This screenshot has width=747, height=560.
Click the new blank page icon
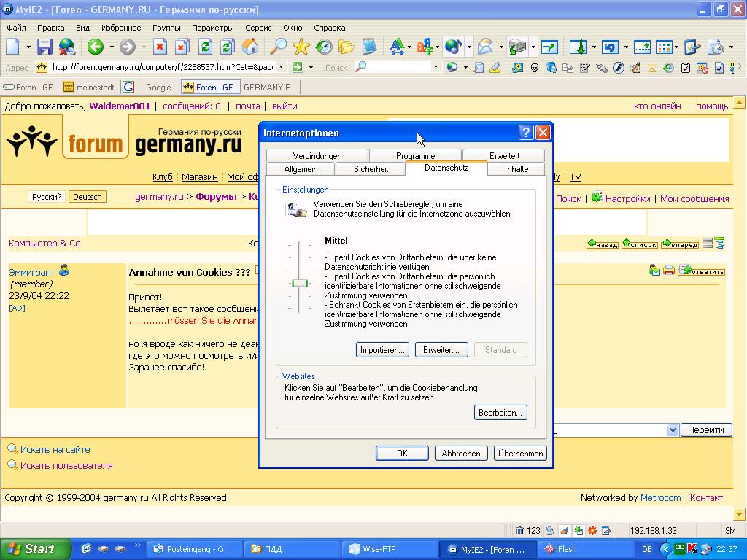(13, 47)
